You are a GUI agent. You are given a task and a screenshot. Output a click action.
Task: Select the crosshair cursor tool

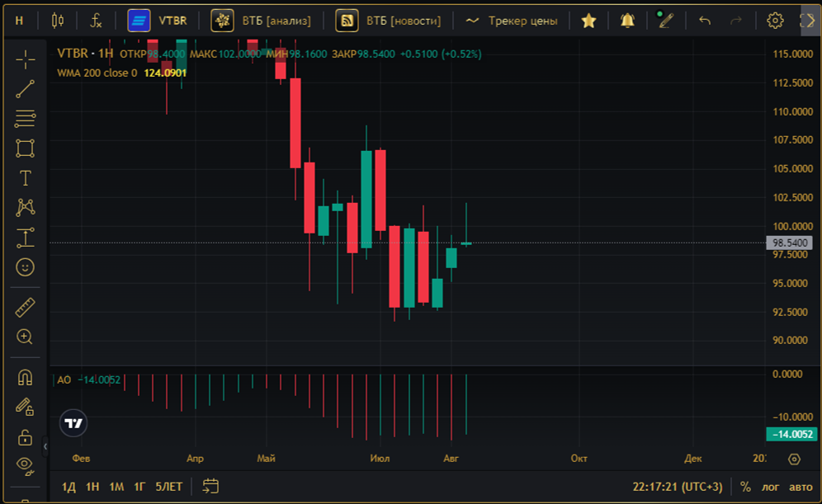pos(25,59)
